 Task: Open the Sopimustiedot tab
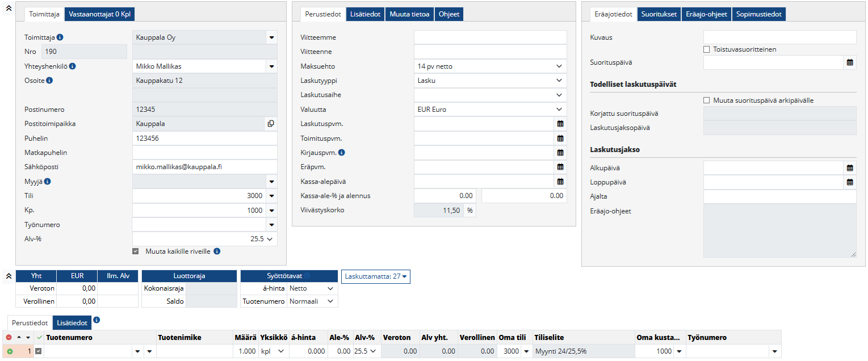759,14
